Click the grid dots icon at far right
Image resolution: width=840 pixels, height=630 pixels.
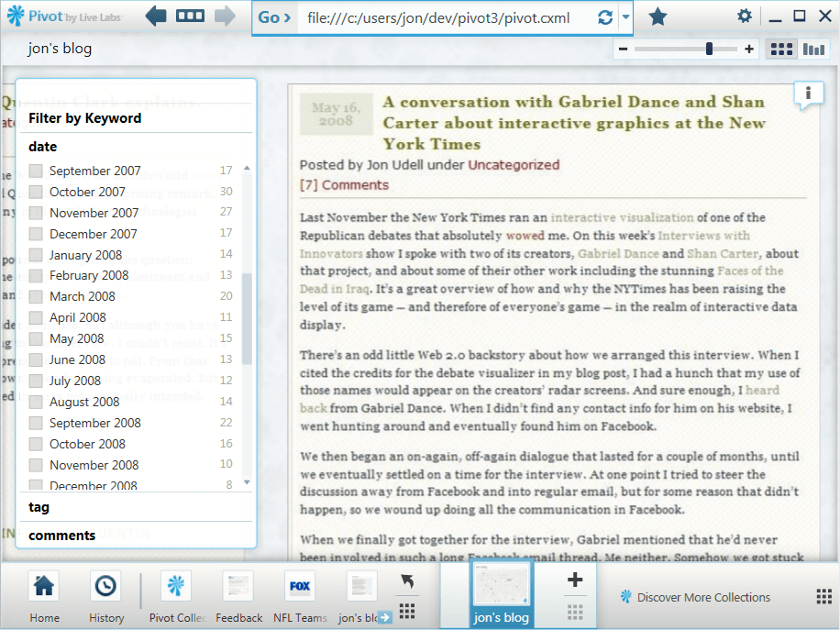pyautogui.click(x=823, y=596)
